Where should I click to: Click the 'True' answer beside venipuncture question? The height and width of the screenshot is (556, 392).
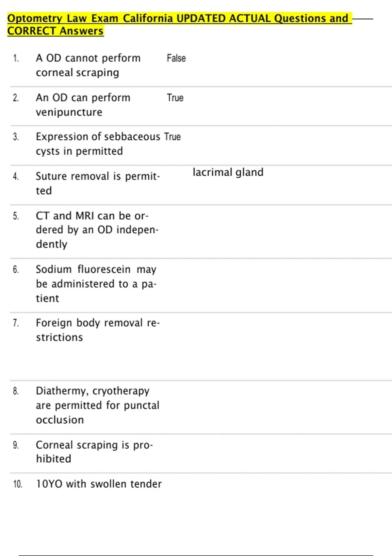[x=175, y=98]
